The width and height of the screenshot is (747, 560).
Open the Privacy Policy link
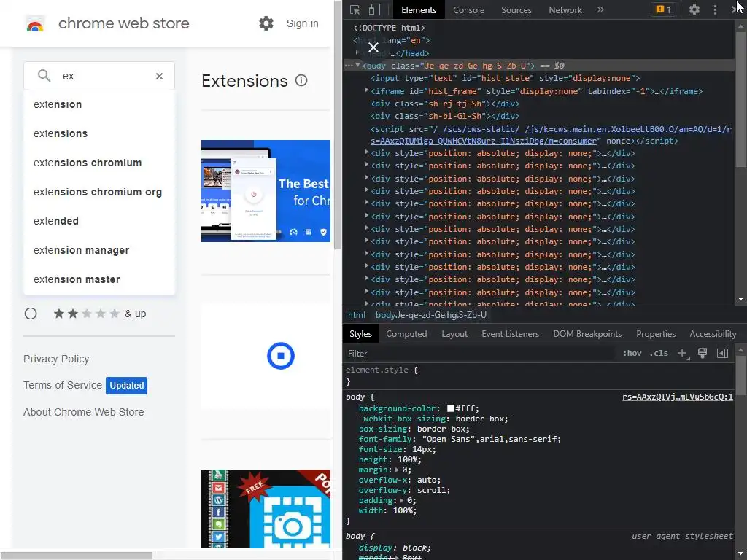pyautogui.click(x=56, y=359)
